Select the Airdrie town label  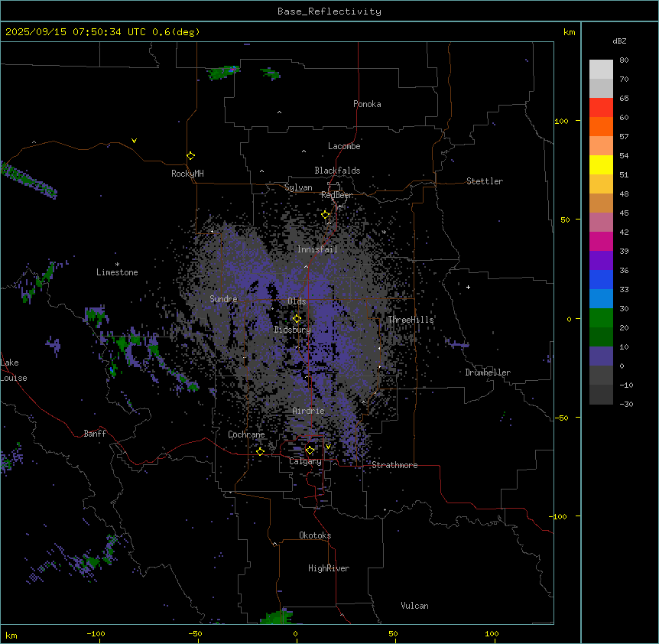tap(309, 411)
